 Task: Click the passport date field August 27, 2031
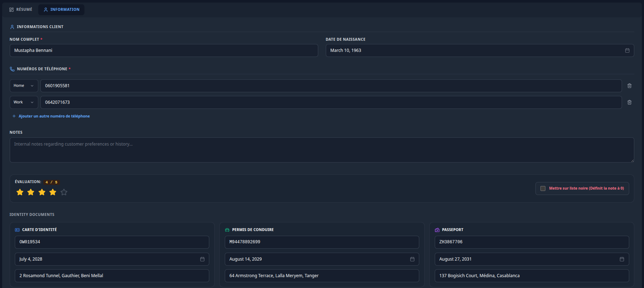pos(532,259)
